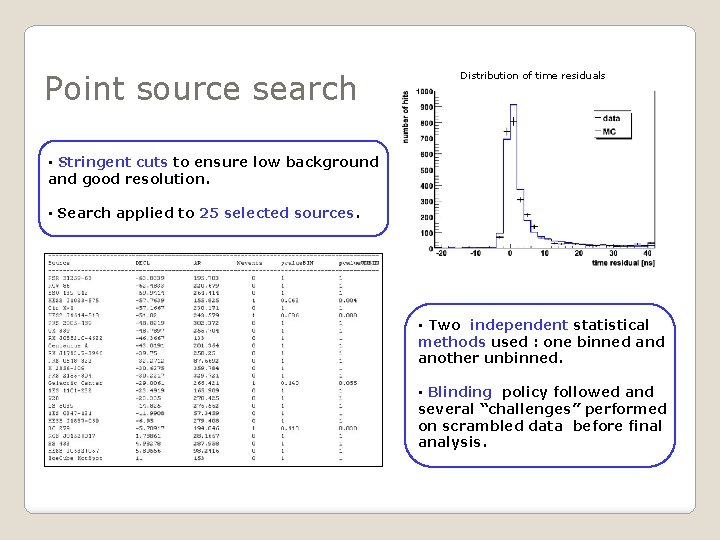Click the quoted word "challenges"
Screen dimensions: 720x540
click(532, 409)
